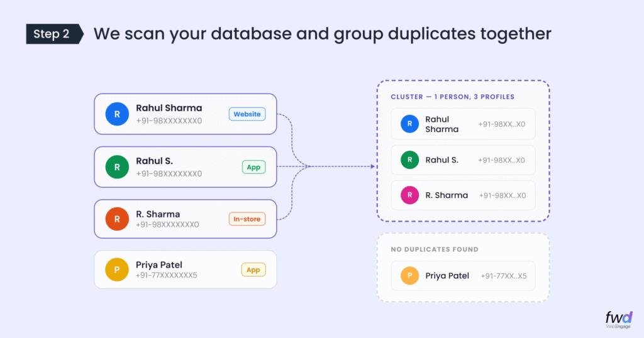Click the blue R avatar beside Rahul Sharma on the left
The width and height of the screenshot is (644, 338).
point(117,114)
